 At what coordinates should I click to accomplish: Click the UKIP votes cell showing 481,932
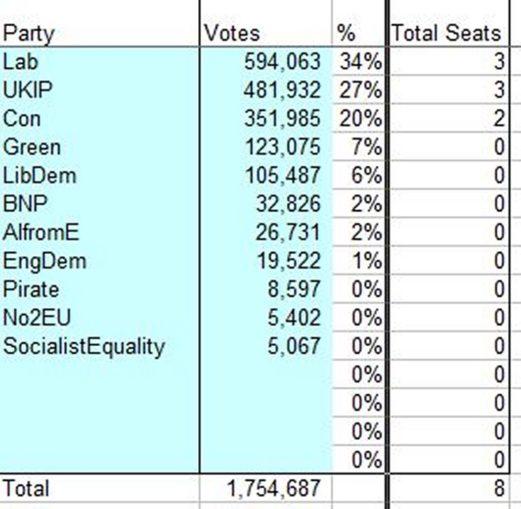[266, 90]
